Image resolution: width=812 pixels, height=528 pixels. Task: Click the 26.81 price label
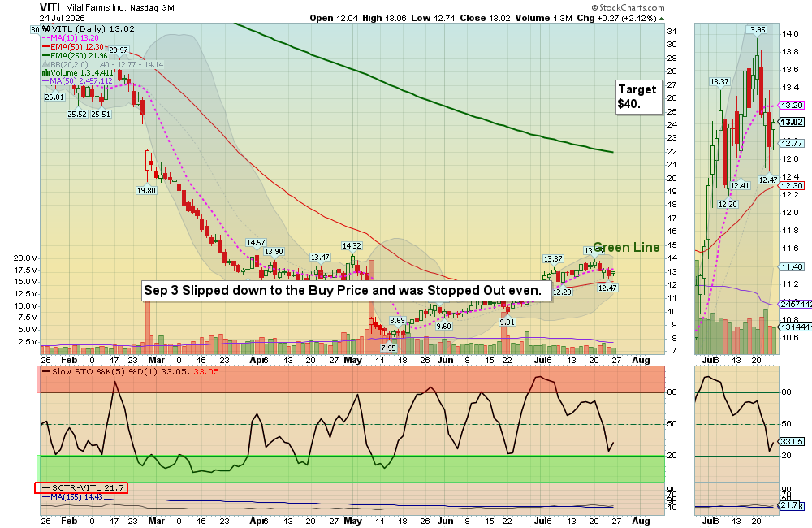(x=54, y=97)
